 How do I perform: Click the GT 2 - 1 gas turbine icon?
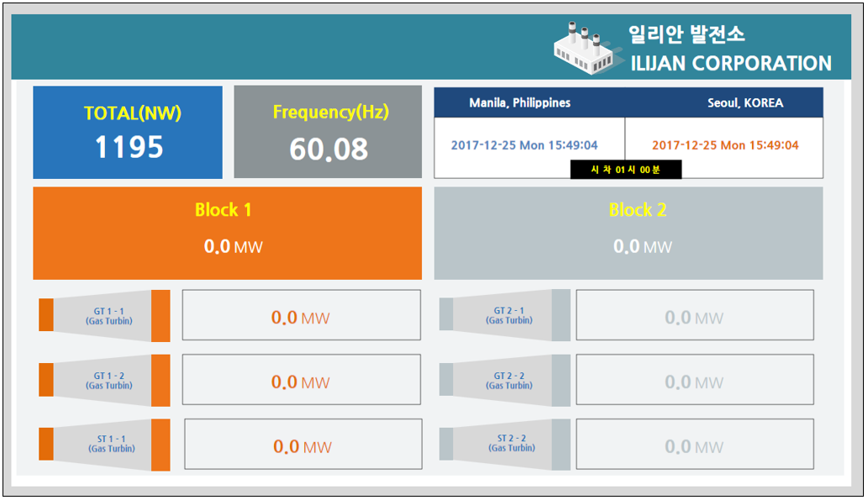(504, 315)
